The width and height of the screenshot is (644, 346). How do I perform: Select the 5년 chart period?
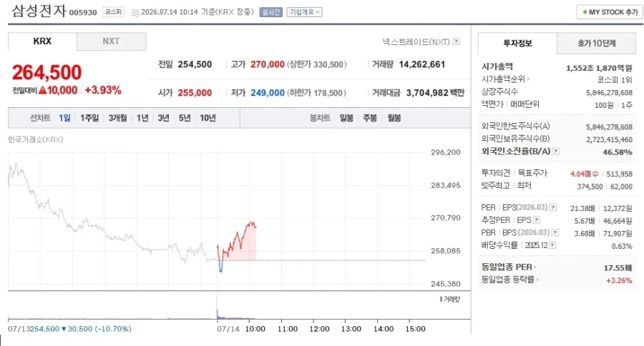(x=185, y=118)
